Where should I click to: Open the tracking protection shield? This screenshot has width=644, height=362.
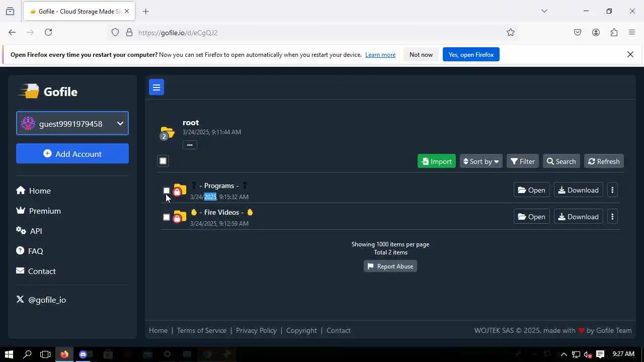[115, 32]
